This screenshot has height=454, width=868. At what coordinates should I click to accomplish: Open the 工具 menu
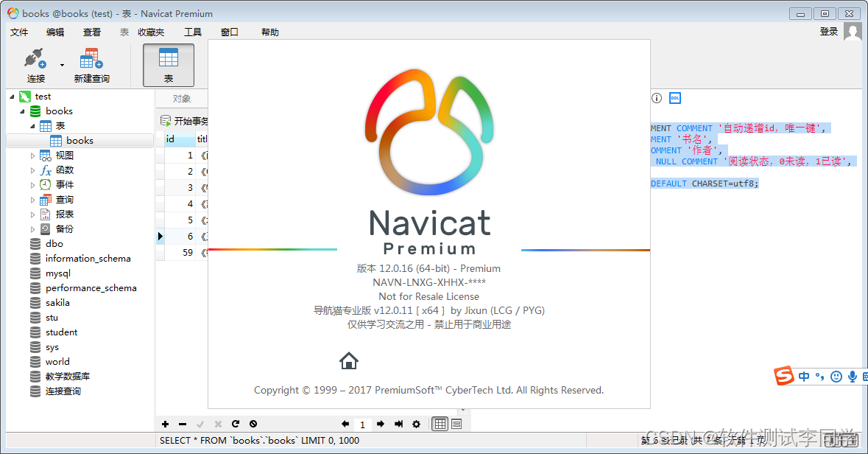point(193,32)
